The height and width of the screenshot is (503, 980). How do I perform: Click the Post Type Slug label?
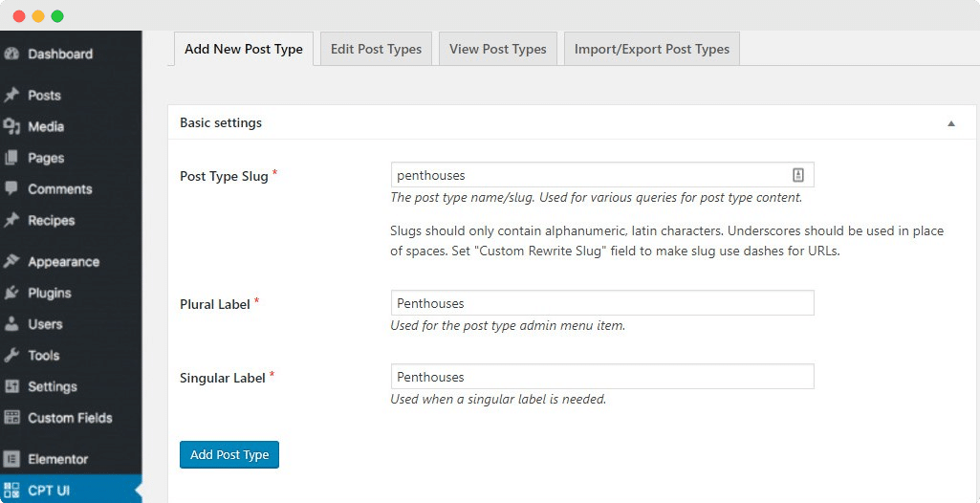tap(225, 176)
